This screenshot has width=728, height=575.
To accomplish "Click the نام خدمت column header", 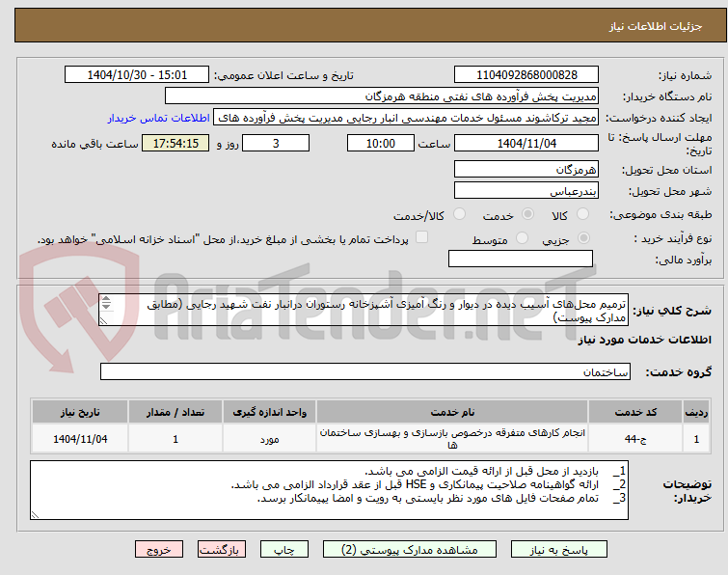I will [x=452, y=413].
